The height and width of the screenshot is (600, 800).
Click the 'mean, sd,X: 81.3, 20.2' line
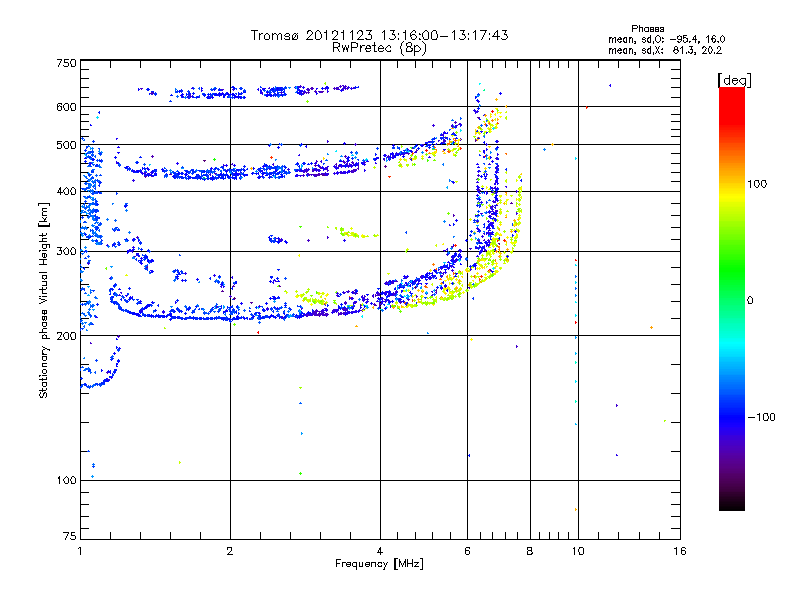click(665, 50)
